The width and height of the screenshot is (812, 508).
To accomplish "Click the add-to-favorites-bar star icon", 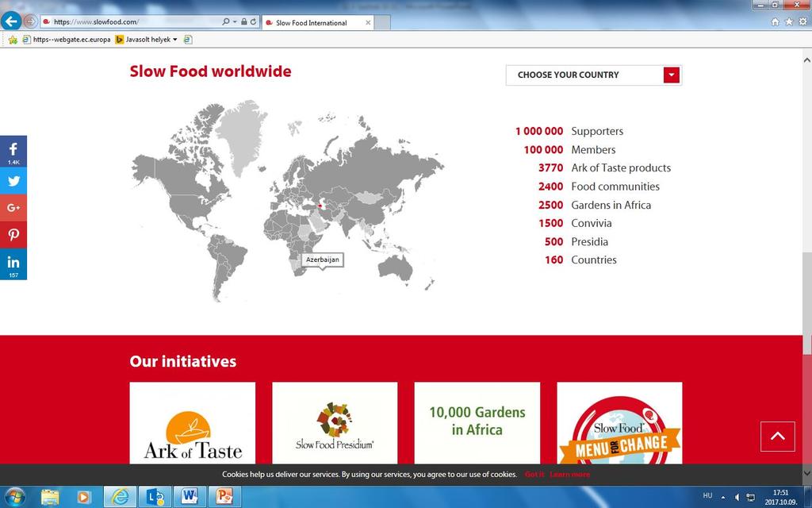I will (13, 40).
